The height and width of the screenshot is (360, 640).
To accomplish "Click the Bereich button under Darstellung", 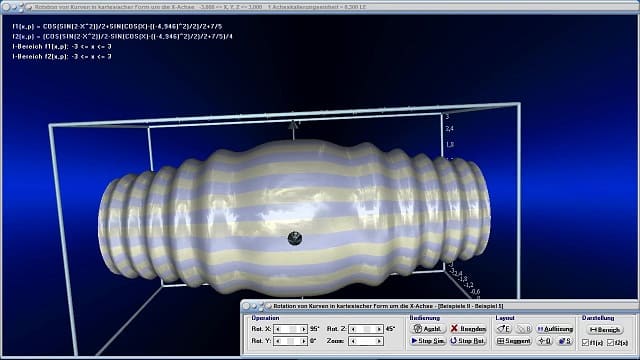I will coord(604,329).
